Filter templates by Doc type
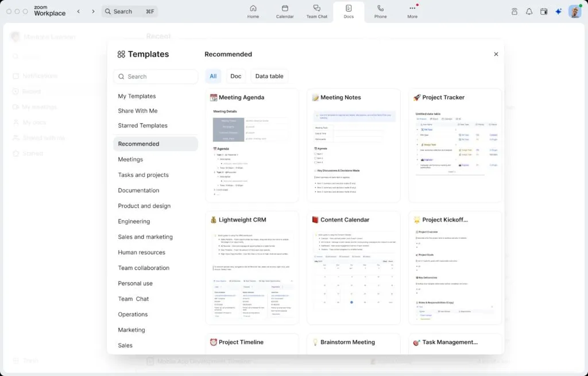This screenshot has height=376, width=588. pos(236,76)
